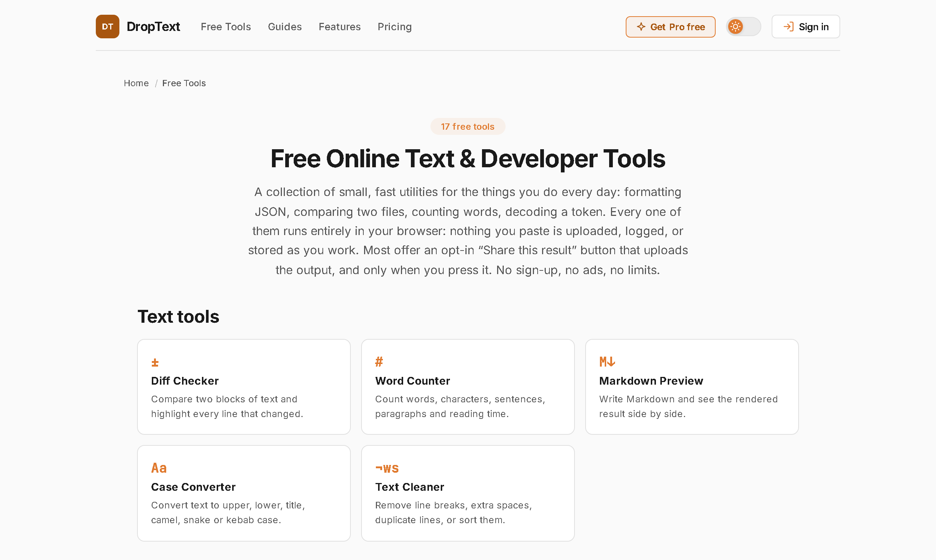Open the Word Counter title link
936x560 pixels.
(x=412, y=381)
